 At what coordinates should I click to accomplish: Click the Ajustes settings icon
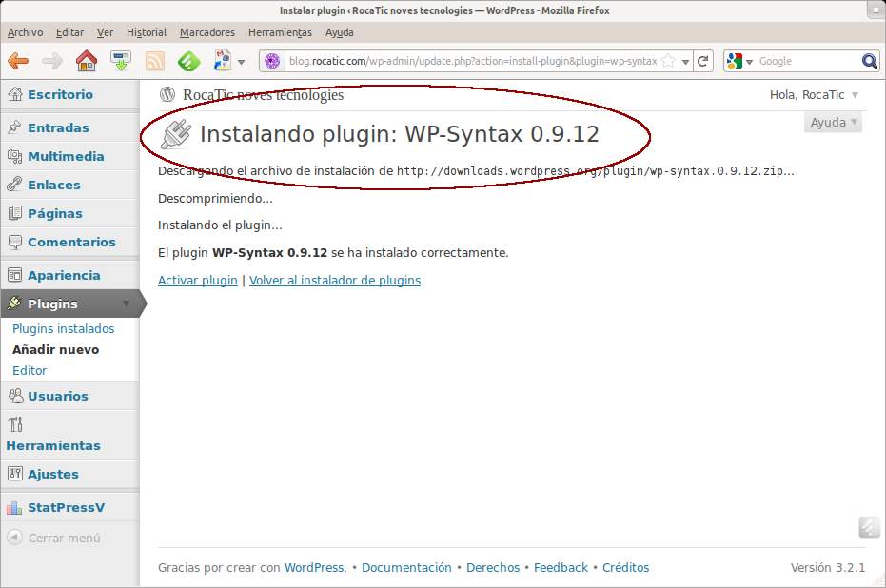pyautogui.click(x=15, y=474)
